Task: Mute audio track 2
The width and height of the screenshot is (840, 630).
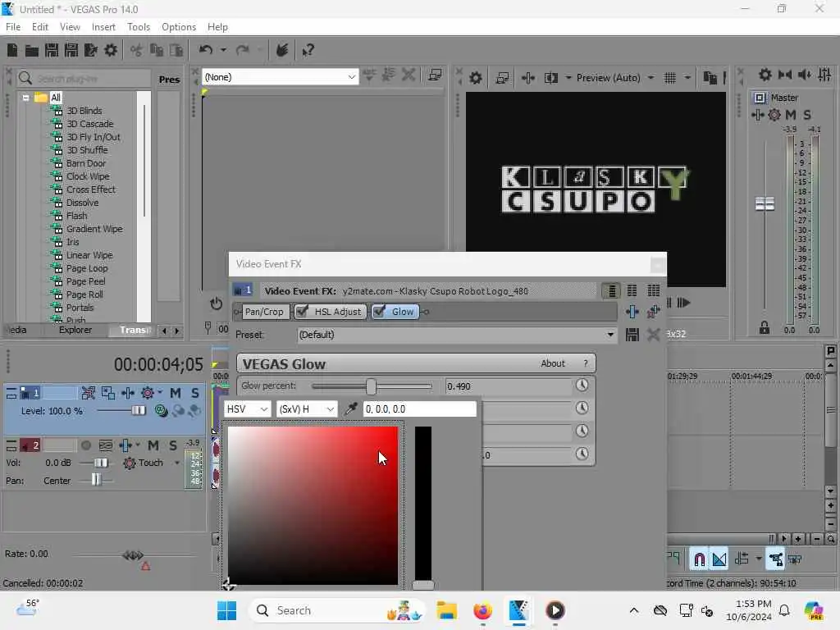Action: 153,445
